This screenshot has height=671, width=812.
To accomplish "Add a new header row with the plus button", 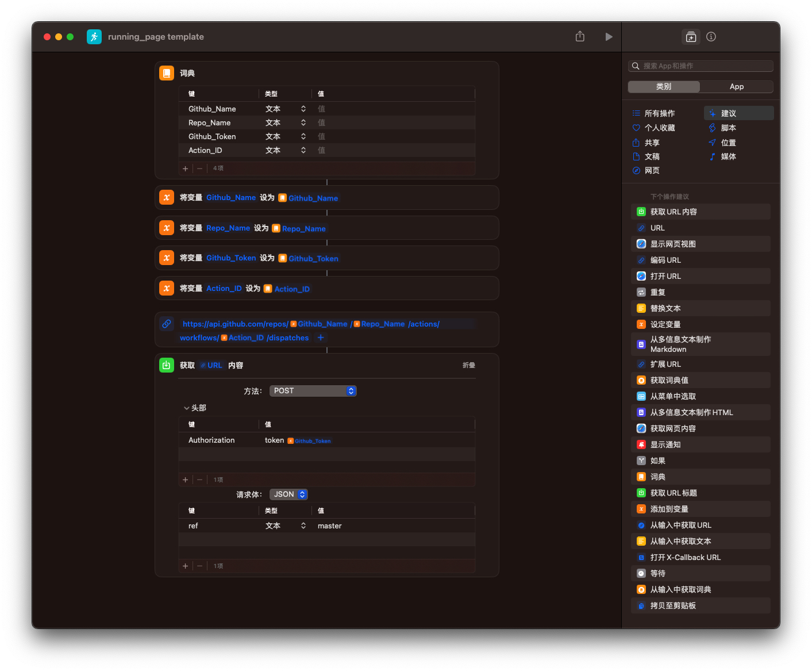I will (x=185, y=479).
